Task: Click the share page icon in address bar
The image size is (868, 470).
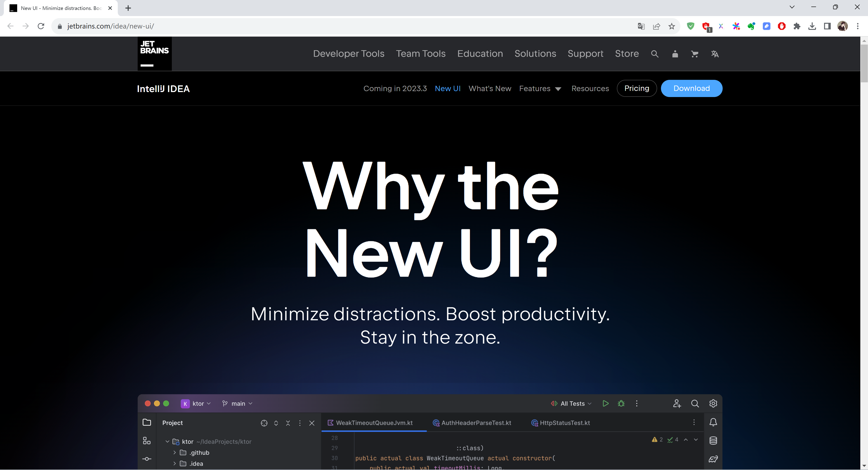Action: pyautogui.click(x=656, y=26)
